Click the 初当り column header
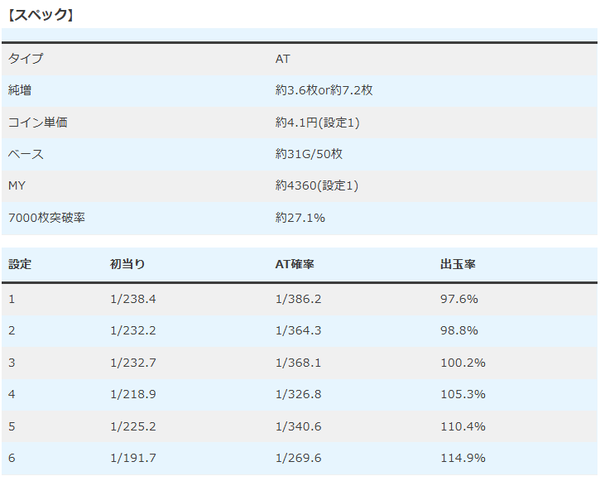The width and height of the screenshot is (600, 481). click(x=127, y=264)
